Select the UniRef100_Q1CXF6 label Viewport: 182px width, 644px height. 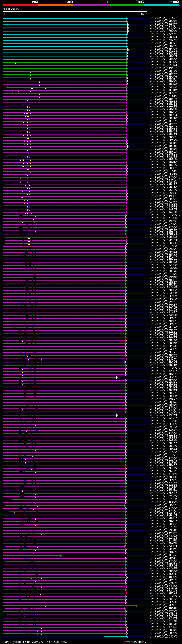click(x=163, y=574)
